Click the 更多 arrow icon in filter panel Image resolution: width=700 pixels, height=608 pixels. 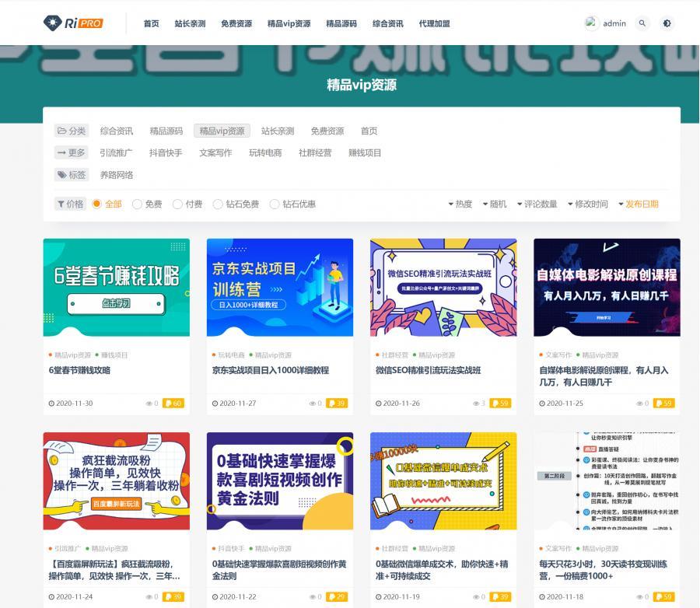click(x=63, y=152)
